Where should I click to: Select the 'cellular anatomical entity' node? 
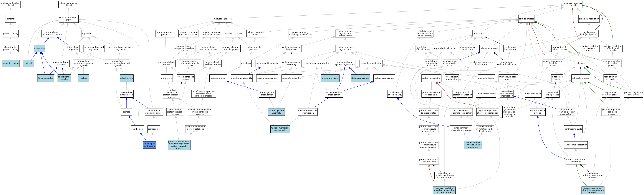click(68, 19)
